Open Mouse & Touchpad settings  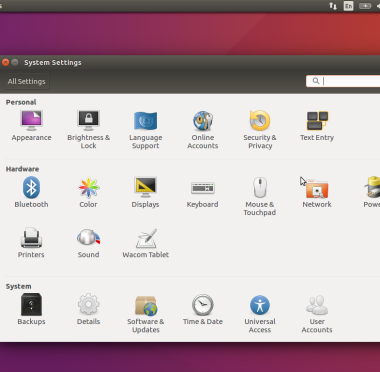coord(260,197)
